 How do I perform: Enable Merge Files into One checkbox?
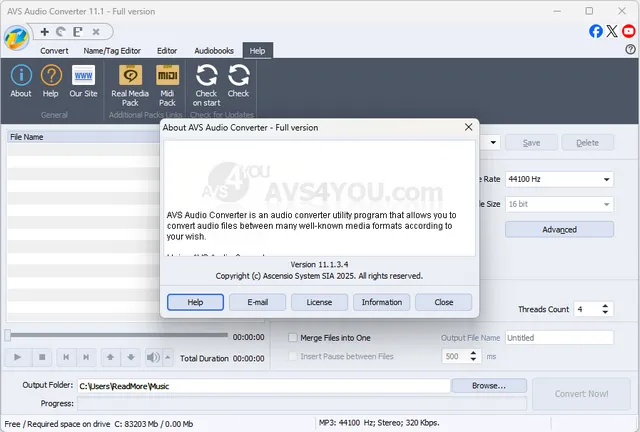tap(293, 338)
